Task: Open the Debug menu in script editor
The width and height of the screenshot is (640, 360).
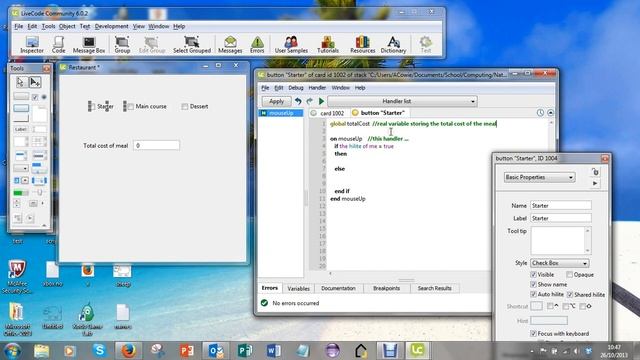Action: pos(296,88)
